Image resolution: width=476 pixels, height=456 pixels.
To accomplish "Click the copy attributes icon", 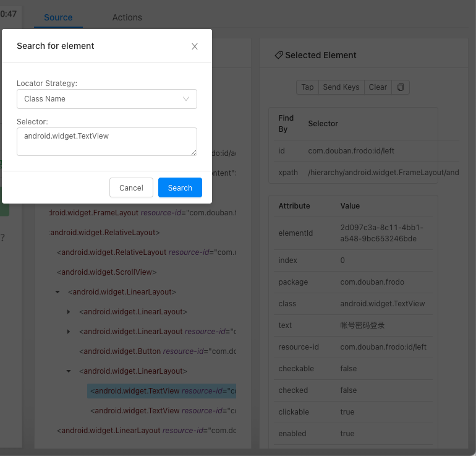I will (401, 87).
